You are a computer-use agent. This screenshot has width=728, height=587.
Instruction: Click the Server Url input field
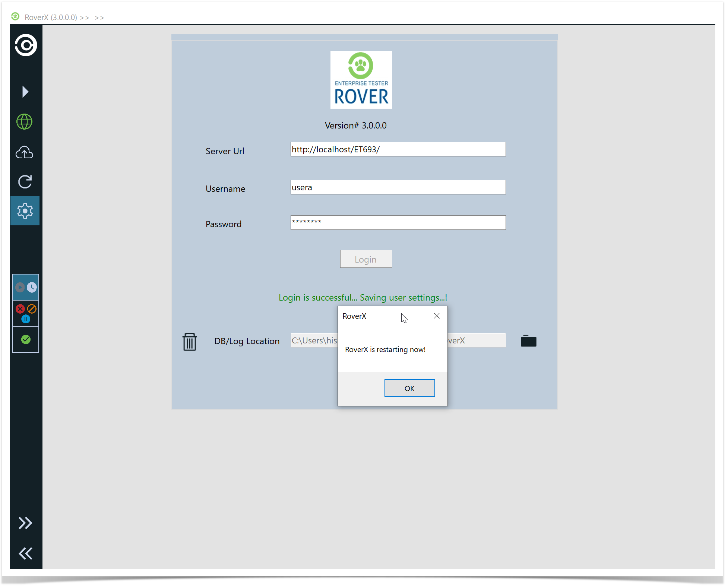[398, 150]
